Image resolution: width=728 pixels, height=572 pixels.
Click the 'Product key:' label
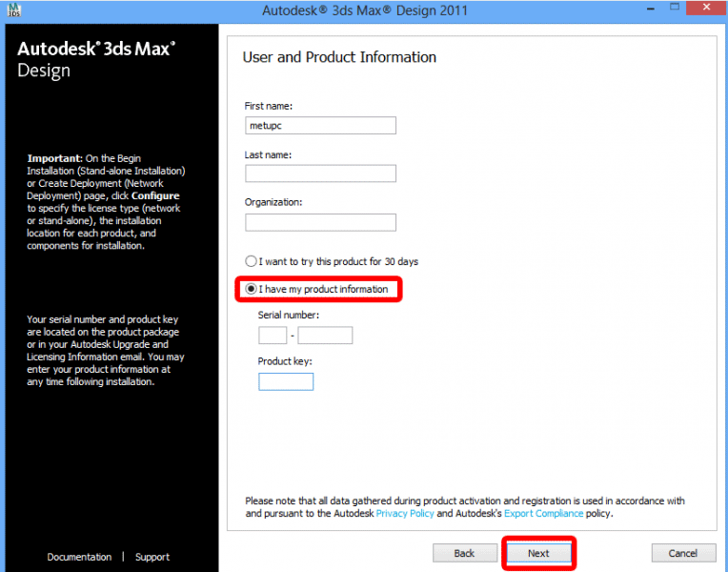click(x=285, y=361)
